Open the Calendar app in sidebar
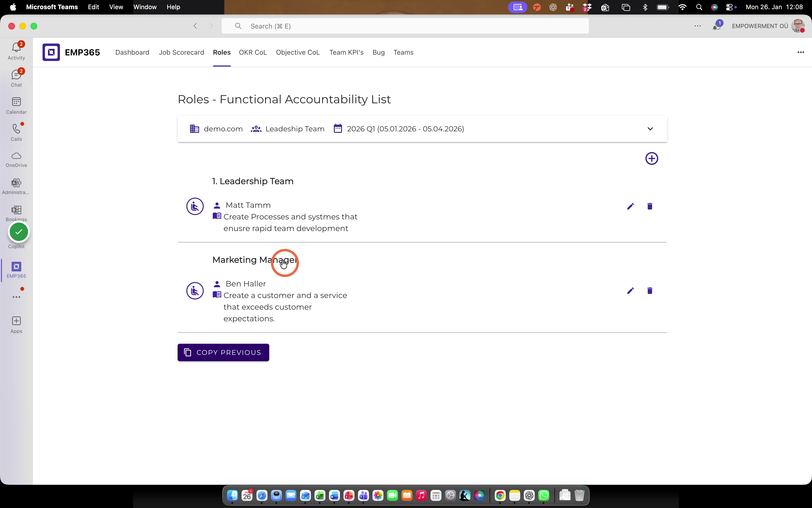This screenshot has height=508, width=812. pos(16,105)
